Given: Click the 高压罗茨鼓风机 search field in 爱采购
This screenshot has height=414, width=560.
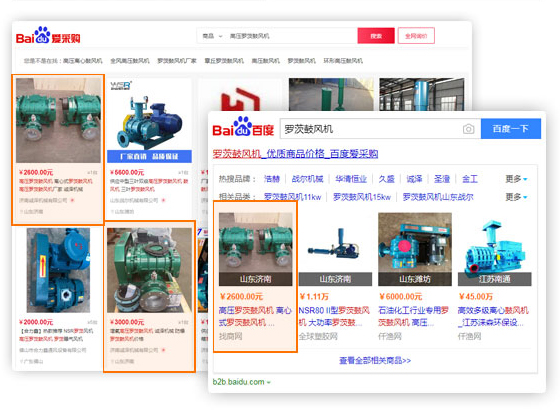Looking at the screenshot, I should [292, 36].
